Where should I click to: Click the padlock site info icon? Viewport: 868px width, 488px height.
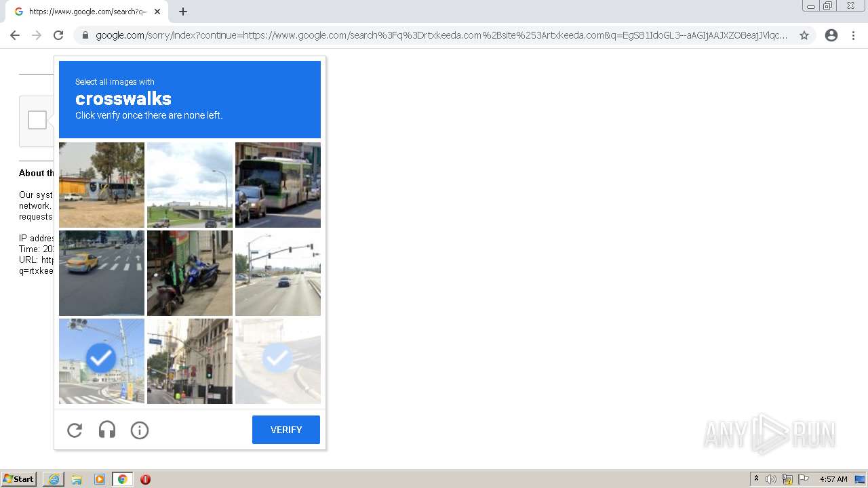click(x=85, y=35)
